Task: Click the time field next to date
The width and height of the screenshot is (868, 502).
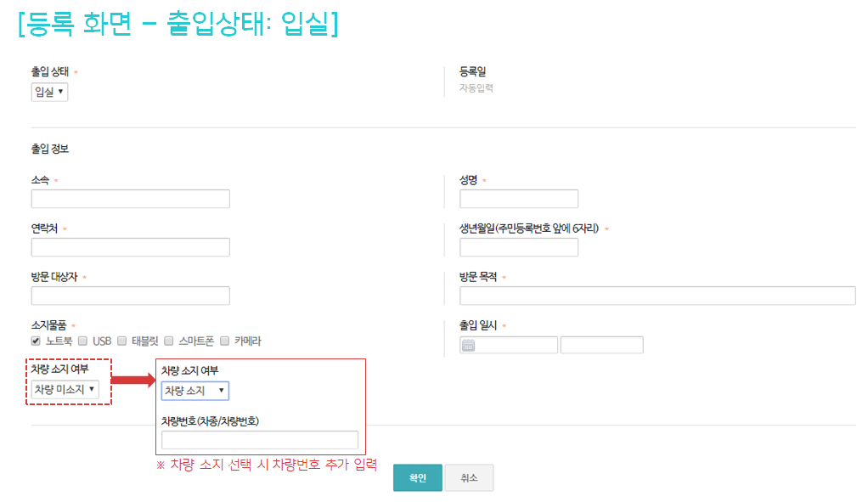Action: 601,345
